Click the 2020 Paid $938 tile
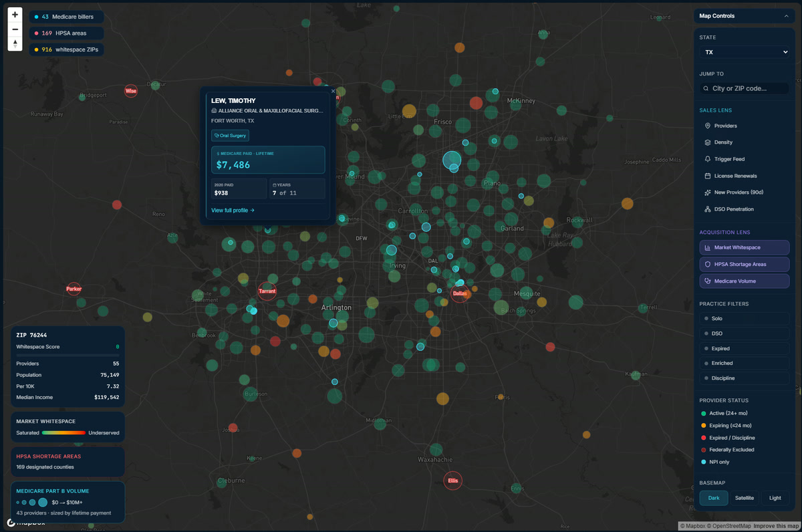 (x=239, y=188)
